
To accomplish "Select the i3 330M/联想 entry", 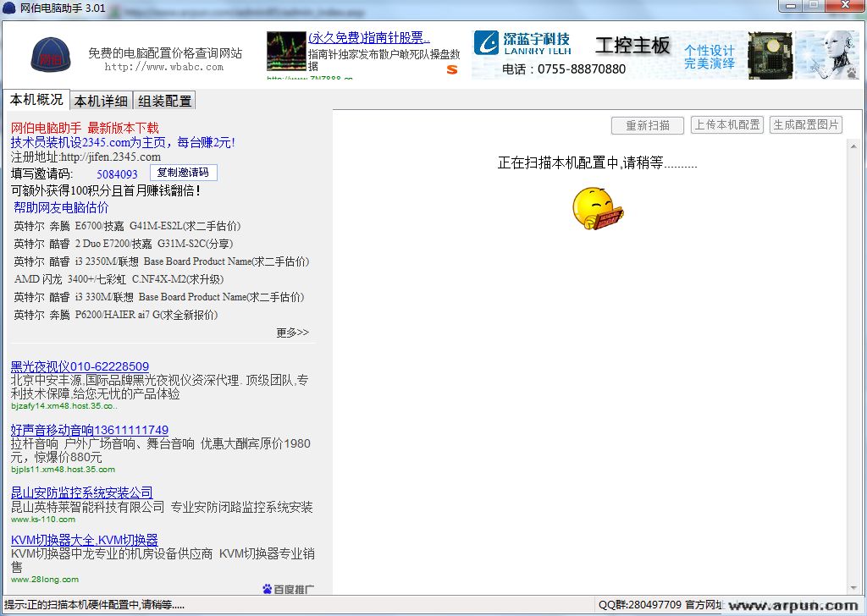I will tap(158, 297).
